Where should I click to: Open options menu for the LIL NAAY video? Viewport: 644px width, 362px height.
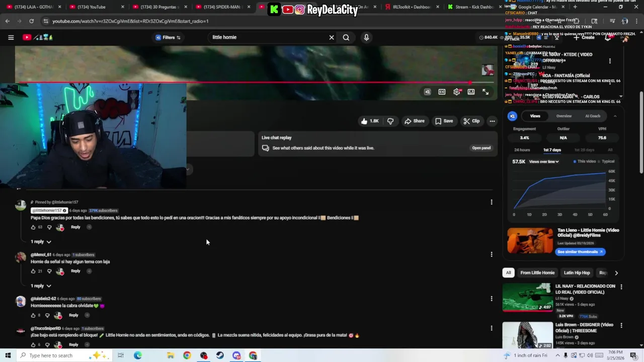click(621, 287)
